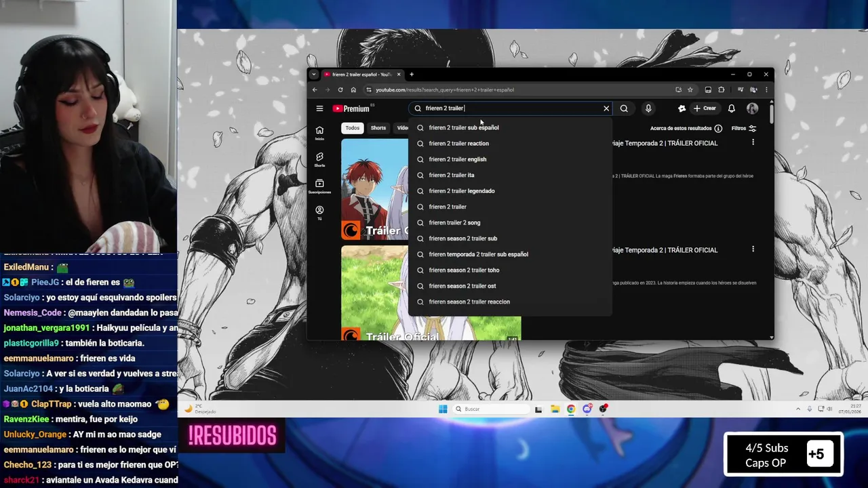Screen dimensions: 868x488
Task: Open the Windows Start menu
Action: click(443, 409)
